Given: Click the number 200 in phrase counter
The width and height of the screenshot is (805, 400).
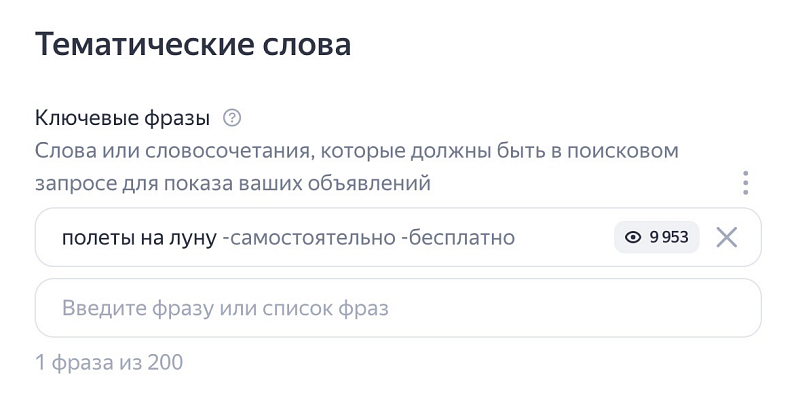Looking at the screenshot, I should coord(165,362).
